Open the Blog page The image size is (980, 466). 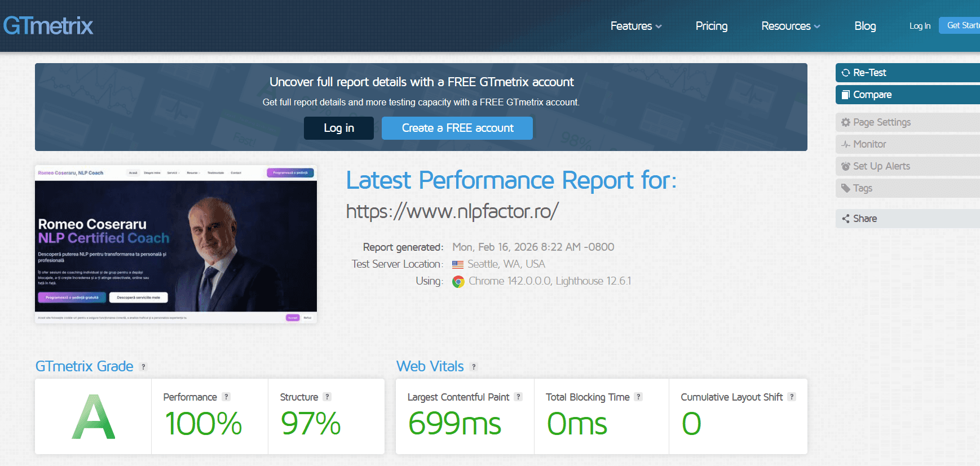click(x=865, y=26)
